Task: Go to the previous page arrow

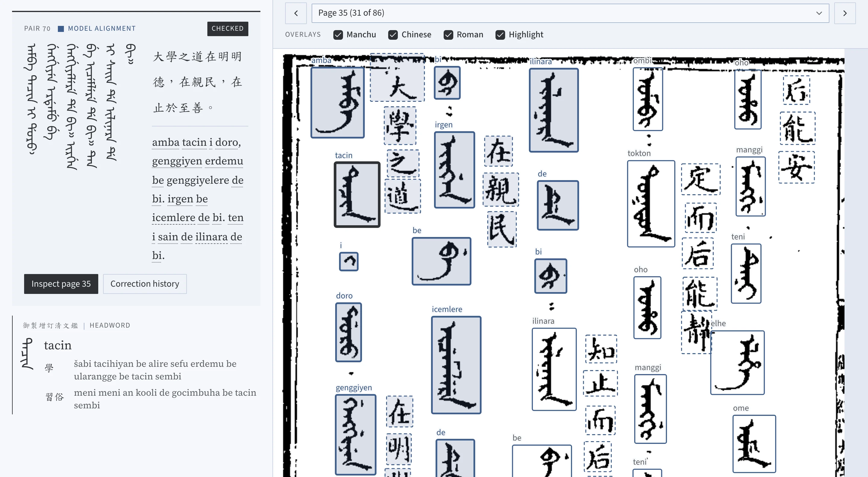Action: 295,13
